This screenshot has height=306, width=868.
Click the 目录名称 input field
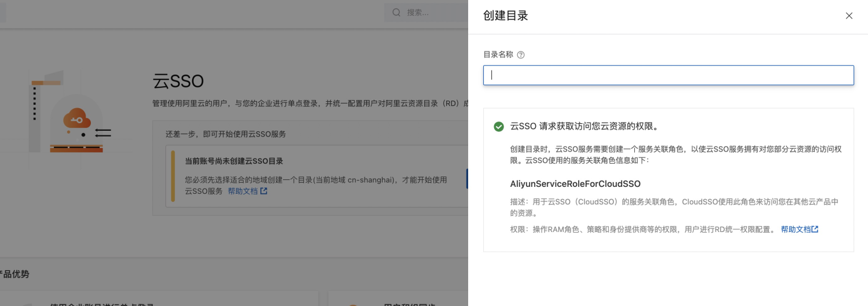[668, 75]
